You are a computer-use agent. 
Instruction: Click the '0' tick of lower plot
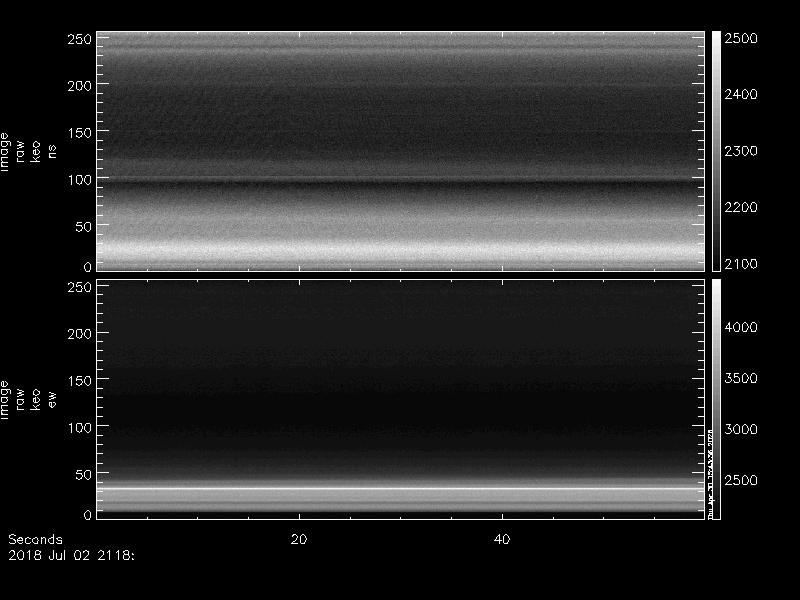[x=88, y=515]
